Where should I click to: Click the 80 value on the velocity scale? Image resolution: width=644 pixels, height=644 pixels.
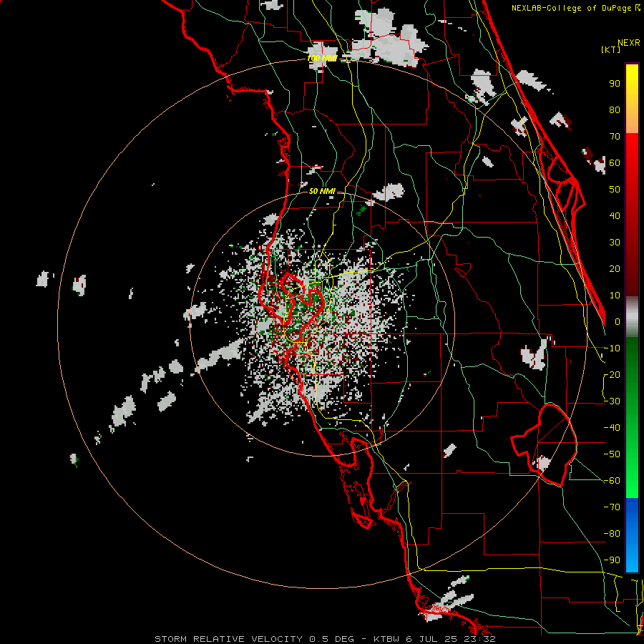click(615, 109)
